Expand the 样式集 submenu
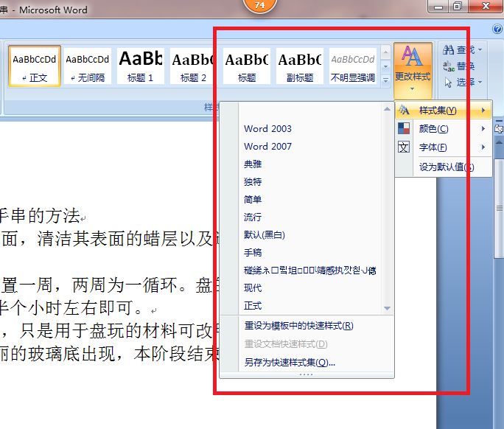This screenshot has height=429, width=504. (443, 111)
